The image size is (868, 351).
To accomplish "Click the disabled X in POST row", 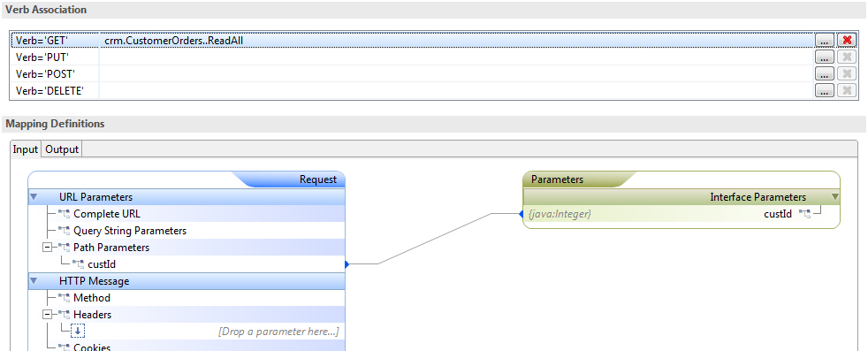I will [x=847, y=73].
